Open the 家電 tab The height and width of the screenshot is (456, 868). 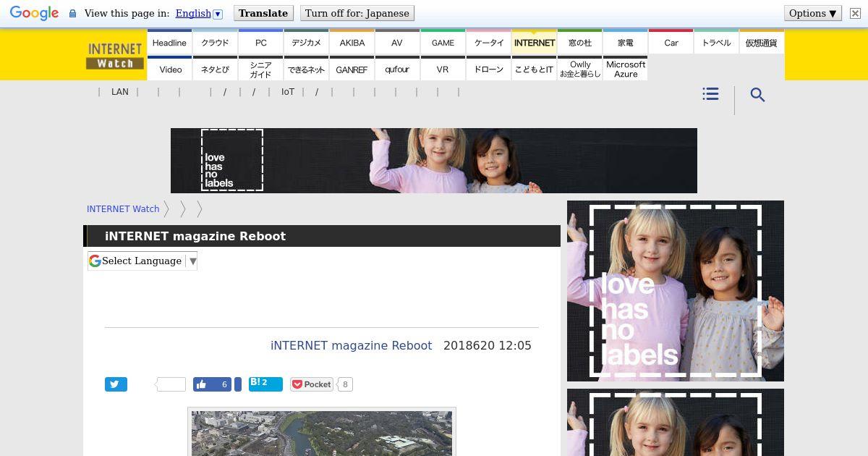625,43
